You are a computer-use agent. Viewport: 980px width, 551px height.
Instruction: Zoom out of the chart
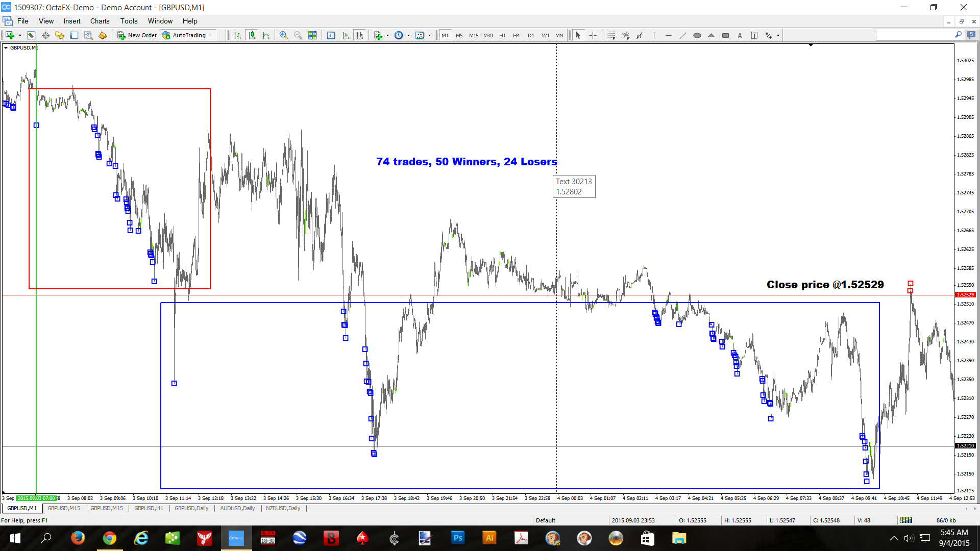(298, 35)
